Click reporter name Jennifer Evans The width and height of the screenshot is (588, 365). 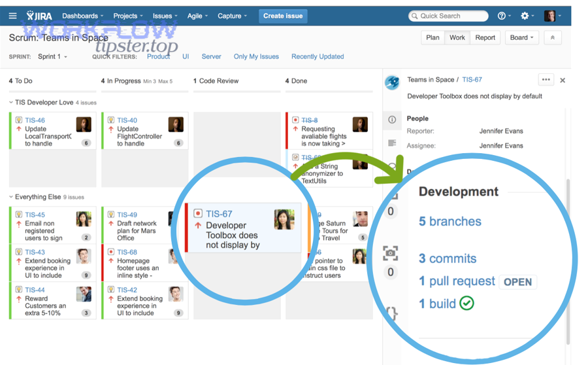tap(501, 131)
